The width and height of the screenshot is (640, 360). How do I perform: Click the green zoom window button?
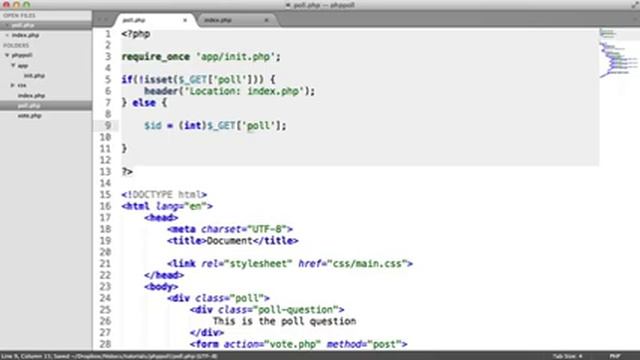point(27,5)
